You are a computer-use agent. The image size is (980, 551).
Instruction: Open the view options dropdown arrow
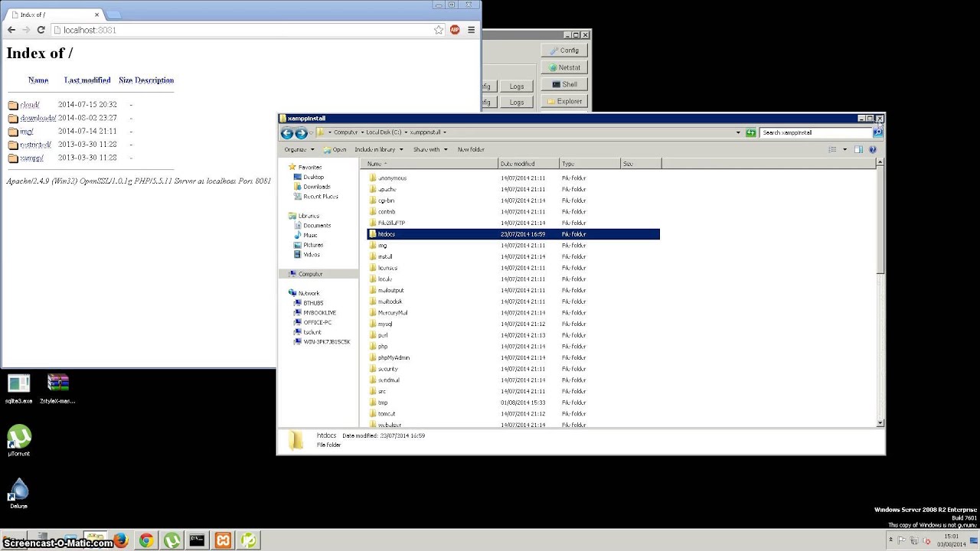(x=844, y=149)
